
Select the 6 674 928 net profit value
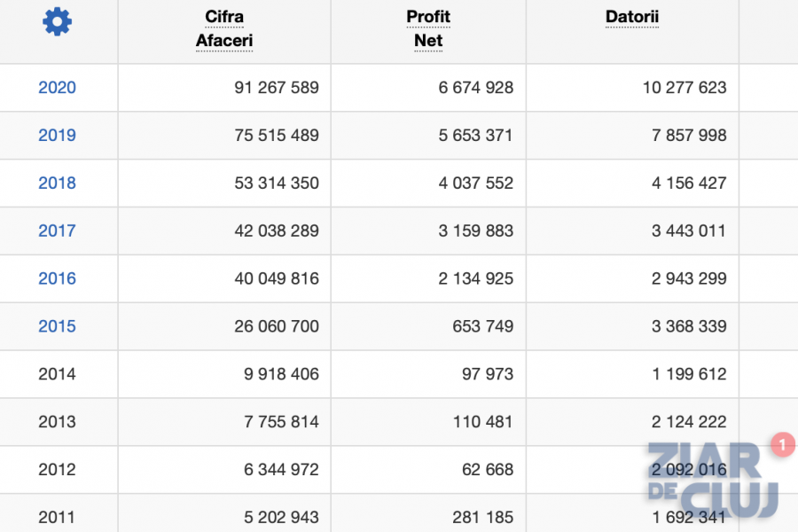[x=476, y=88]
